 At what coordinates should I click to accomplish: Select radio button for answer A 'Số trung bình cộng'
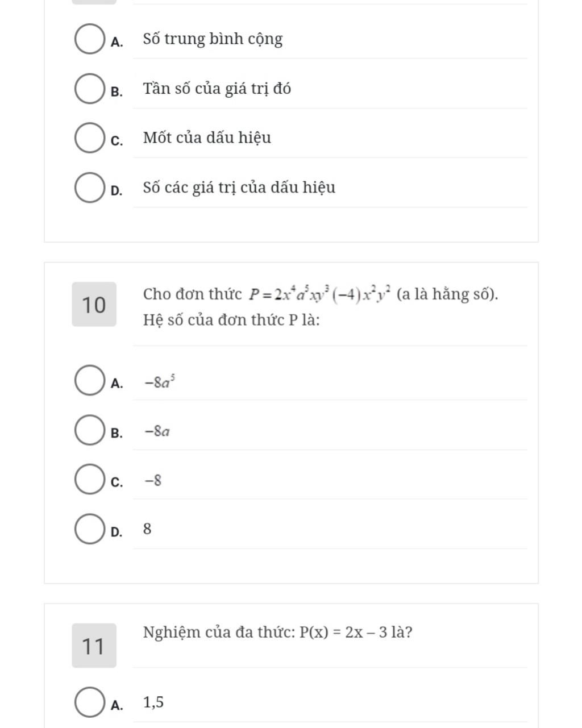point(89,40)
